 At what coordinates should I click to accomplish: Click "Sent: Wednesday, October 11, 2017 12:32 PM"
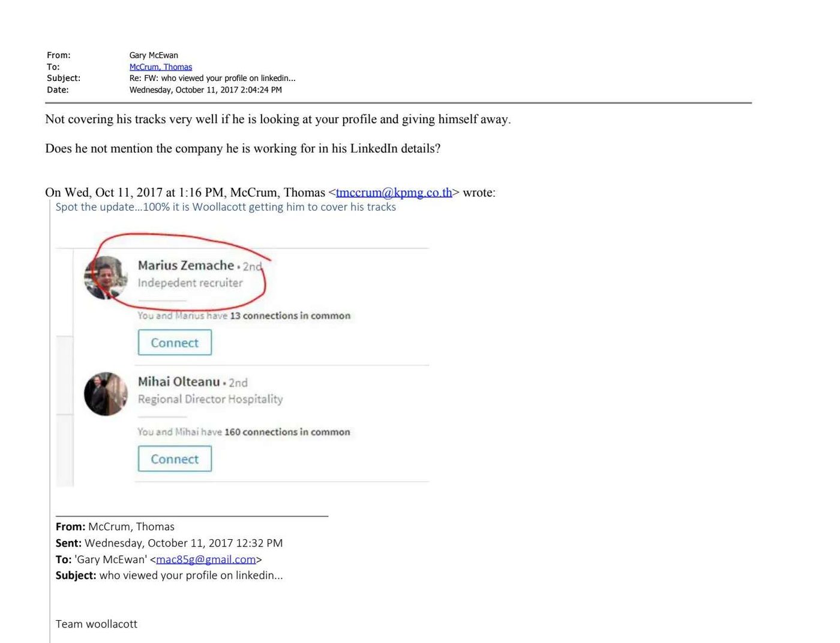click(169, 543)
